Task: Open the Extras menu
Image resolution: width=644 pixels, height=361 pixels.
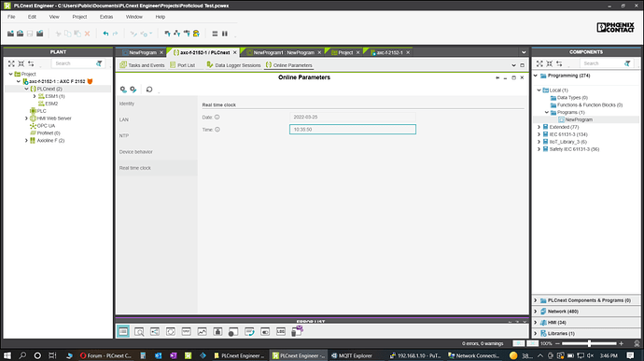Action: 106,17
